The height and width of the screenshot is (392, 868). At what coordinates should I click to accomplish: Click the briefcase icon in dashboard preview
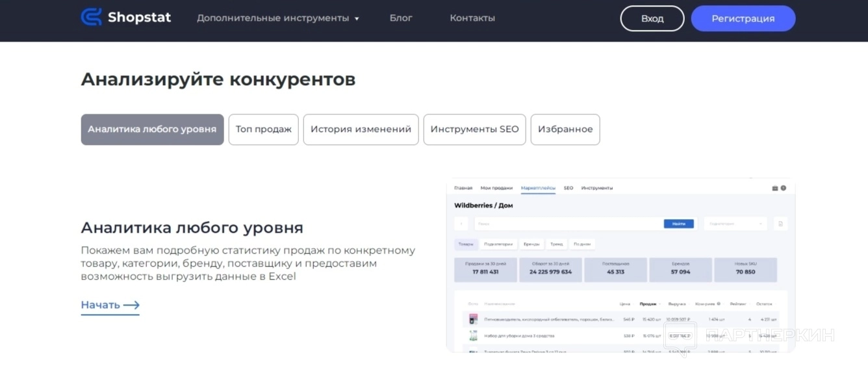(774, 188)
